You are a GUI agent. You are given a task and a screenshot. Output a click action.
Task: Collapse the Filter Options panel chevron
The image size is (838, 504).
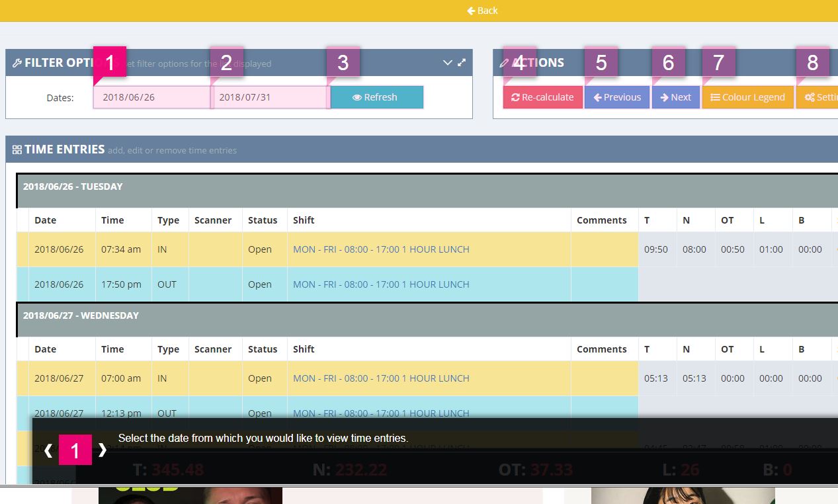click(x=448, y=63)
